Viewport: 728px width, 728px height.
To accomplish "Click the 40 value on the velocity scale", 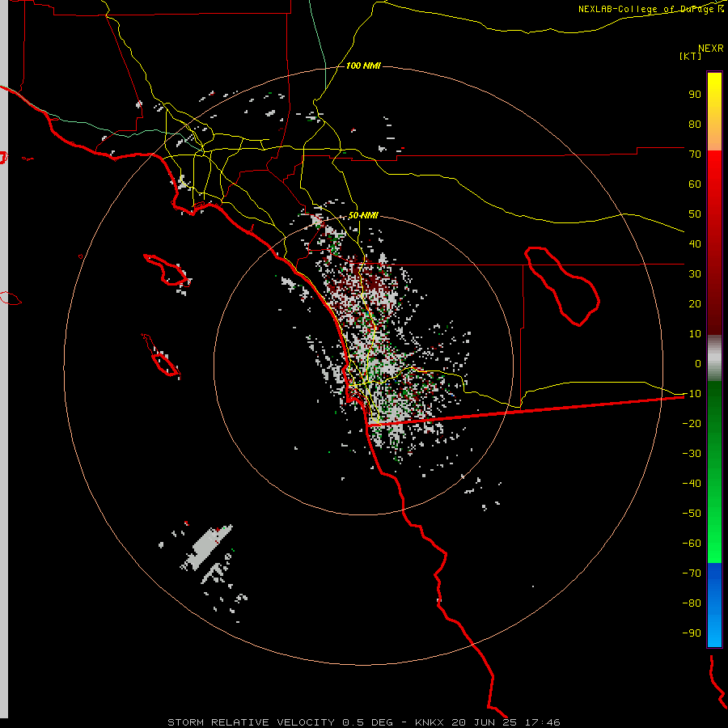I will pyautogui.click(x=695, y=243).
